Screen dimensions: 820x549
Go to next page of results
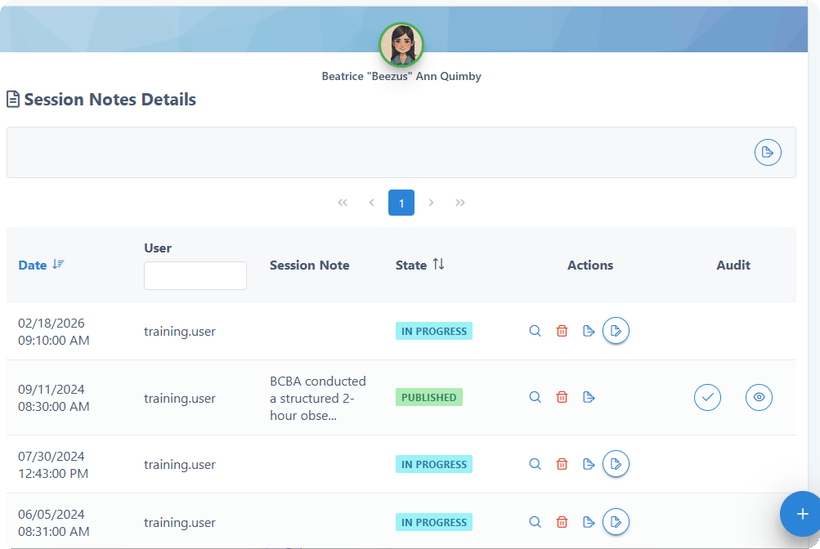pos(431,202)
